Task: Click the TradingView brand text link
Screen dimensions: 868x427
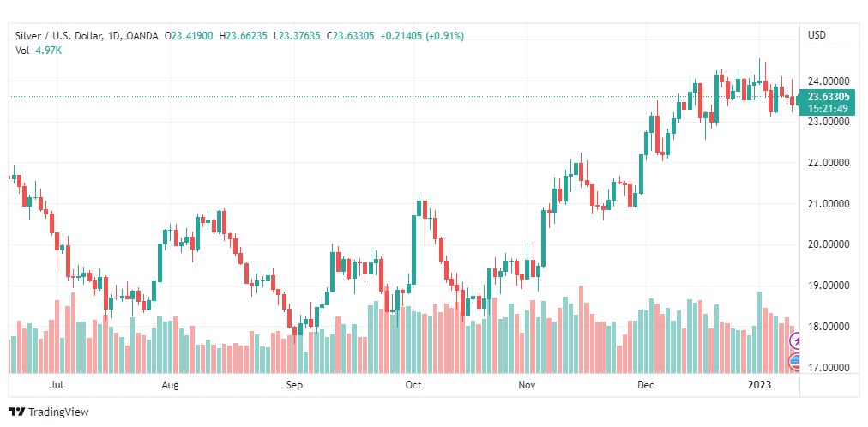Action: tap(58, 412)
